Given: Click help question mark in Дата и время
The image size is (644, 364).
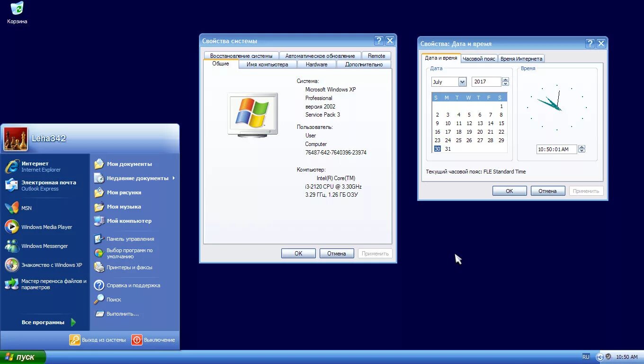Looking at the screenshot, I should point(590,44).
